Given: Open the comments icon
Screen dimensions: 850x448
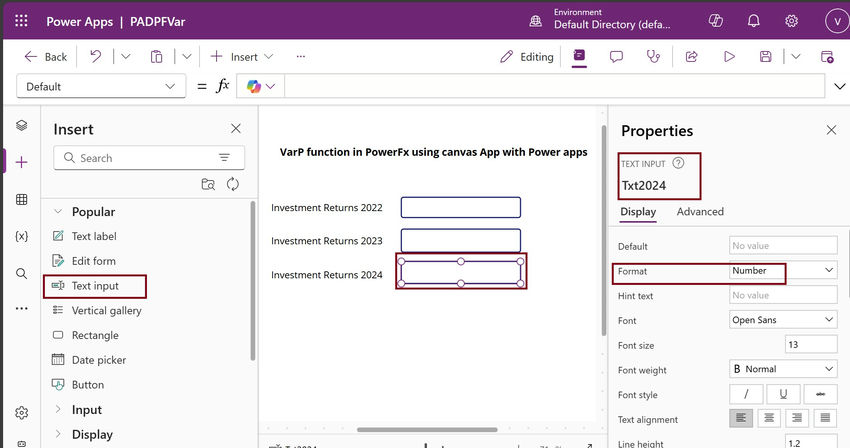Looking at the screenshot, I should click(616, 56).
